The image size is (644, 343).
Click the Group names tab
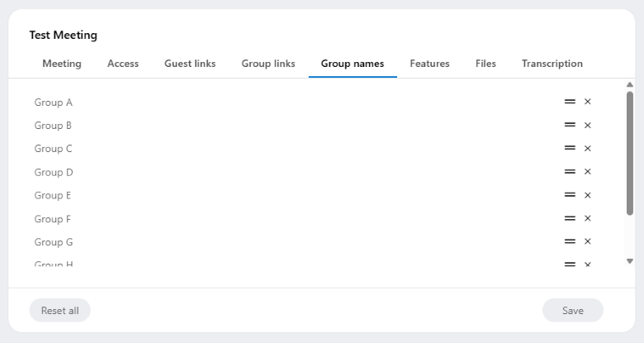(353, 64)
